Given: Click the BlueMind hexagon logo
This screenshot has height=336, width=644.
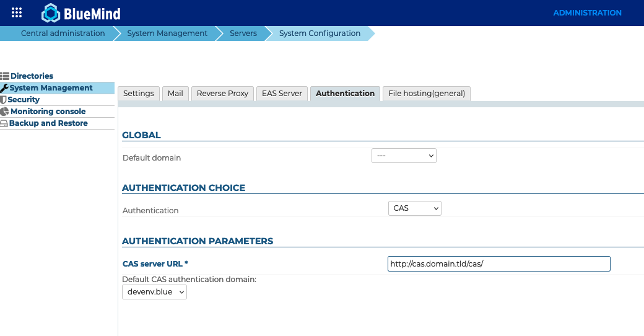Looking at the screenshot, I should [50, 13].
